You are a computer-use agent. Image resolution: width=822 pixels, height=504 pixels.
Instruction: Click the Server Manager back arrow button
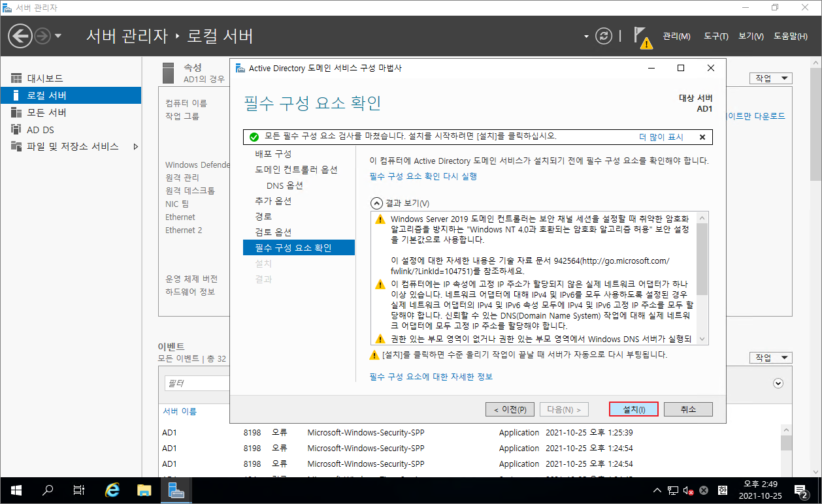coord(20,36)
